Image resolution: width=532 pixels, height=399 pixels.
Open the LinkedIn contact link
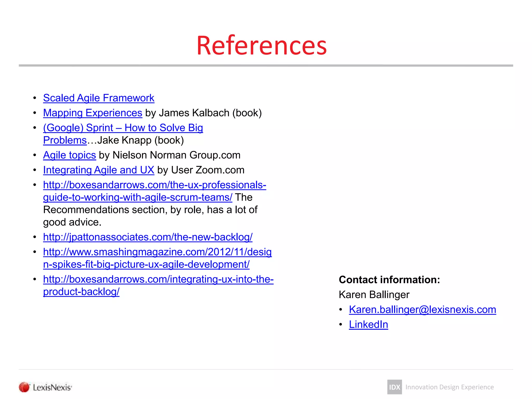coord(368,324)
